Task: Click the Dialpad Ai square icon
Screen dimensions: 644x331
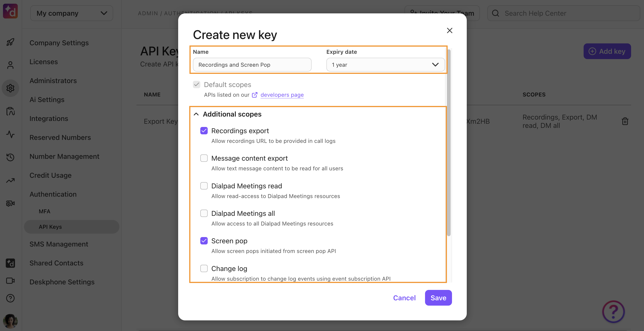Action: pyautogui.click(x=10, y=263)
